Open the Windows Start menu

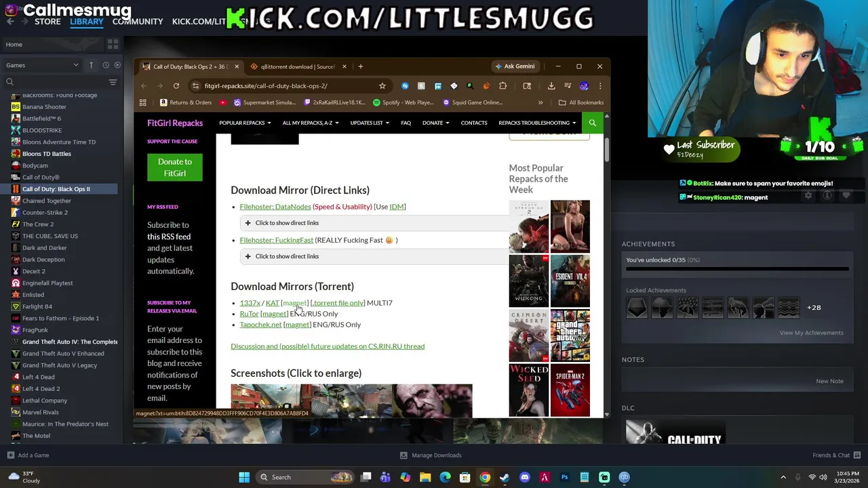click(244, 477)
